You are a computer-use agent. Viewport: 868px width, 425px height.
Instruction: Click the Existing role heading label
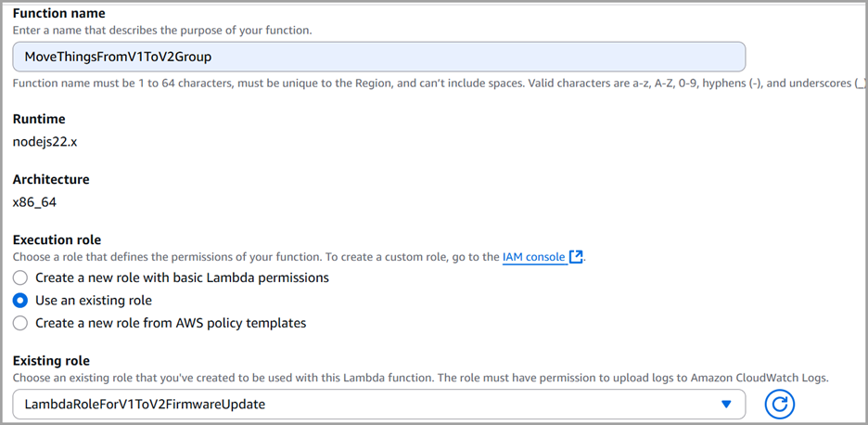coord(51,360)
